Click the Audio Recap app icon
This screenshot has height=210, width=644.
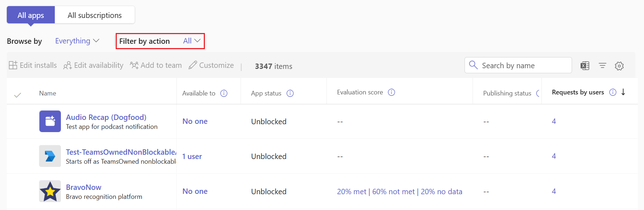click(50, 121)
